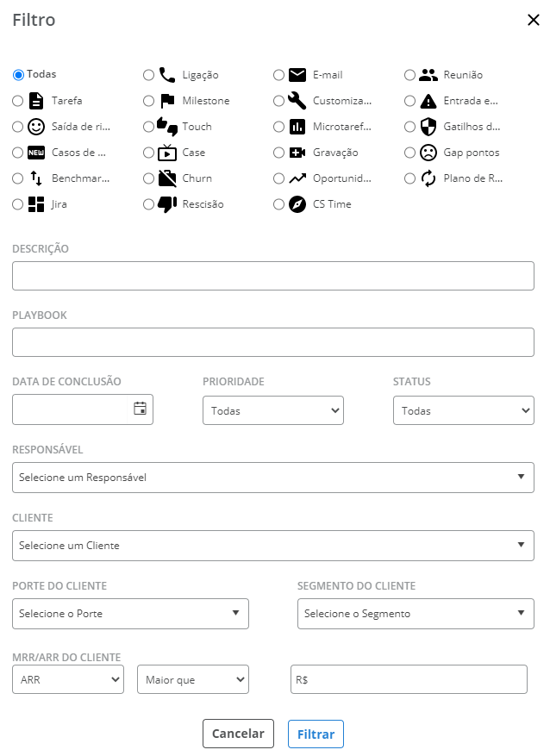Focus the Playbook text field
The height and width of the screenshot is (756, 550).
(272, 342)
